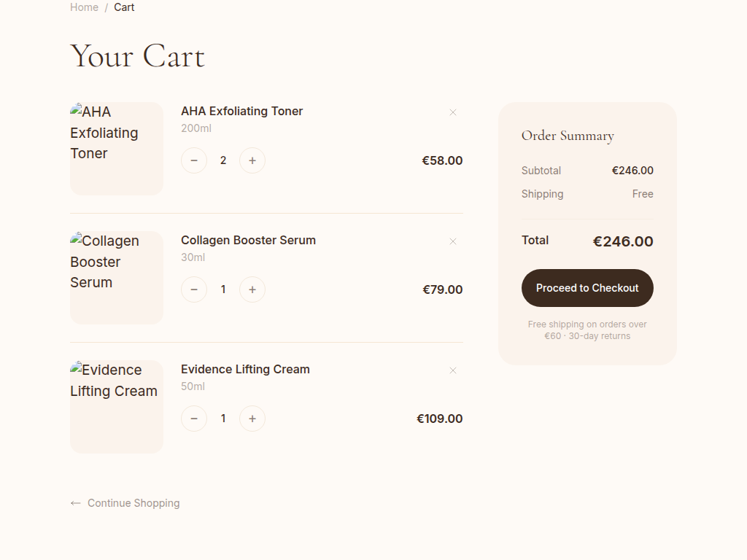Open Evidence Lifting Cream product image
The height and width of the screenshot is (560, 747).
(x=117, y=407)
